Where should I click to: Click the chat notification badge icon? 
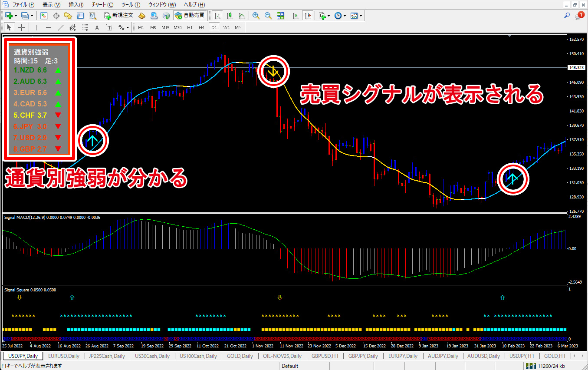click(x=580, y=16)
